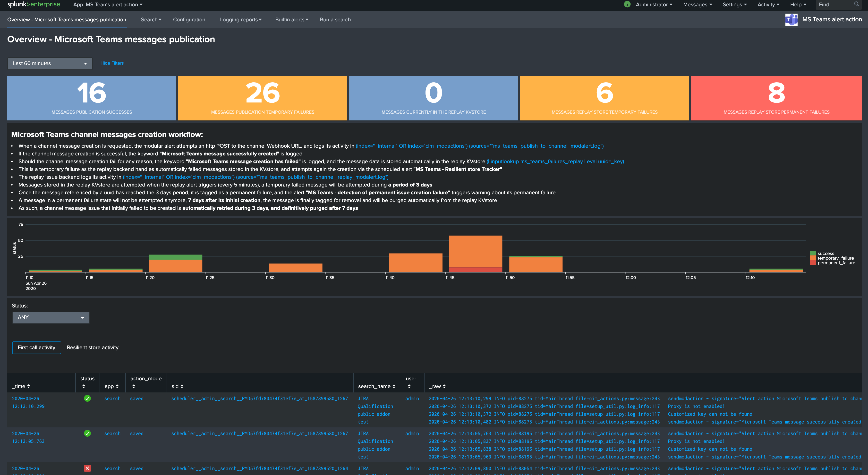
Task: Click the sort arrows on the _time column
Action: pos(29,386)
